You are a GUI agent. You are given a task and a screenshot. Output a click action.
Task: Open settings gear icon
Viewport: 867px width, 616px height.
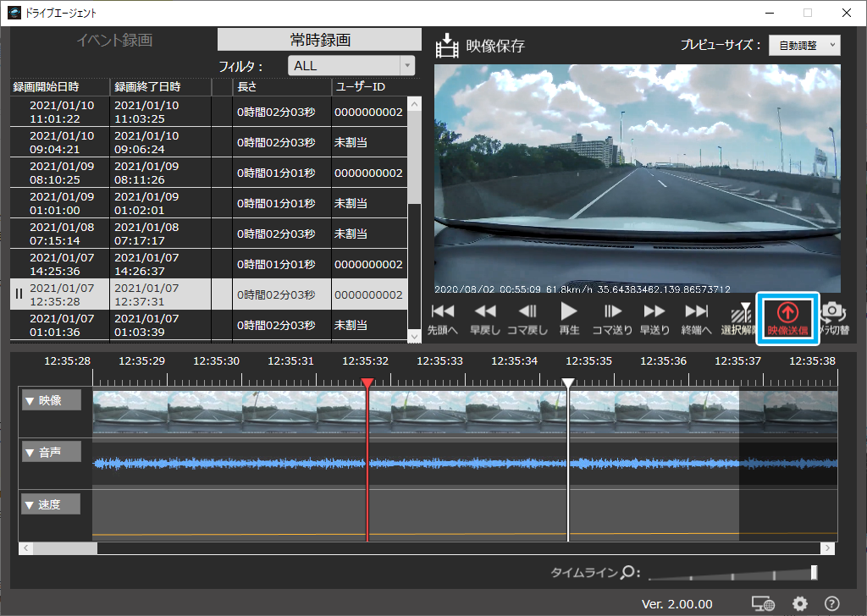point(800,603)
